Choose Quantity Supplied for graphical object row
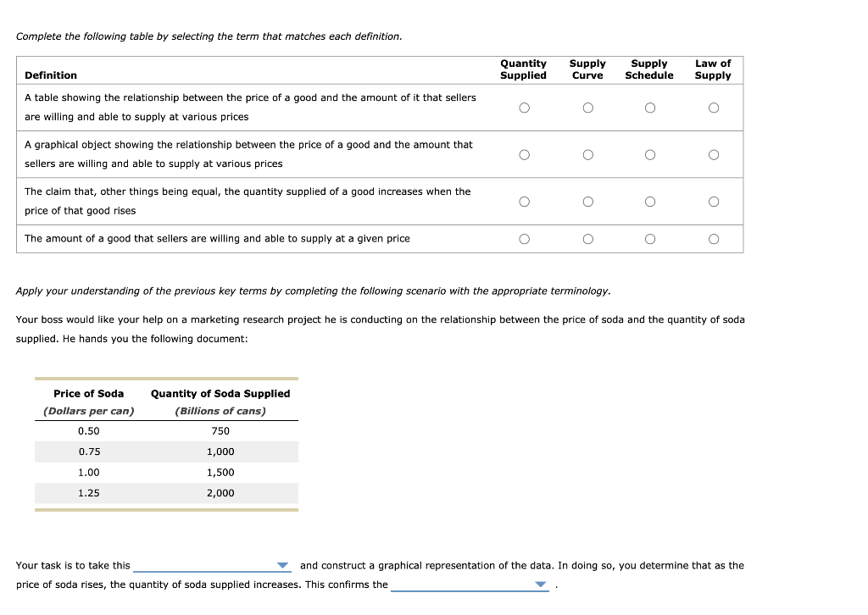The width and height of the screenshot is (868, 615). click(524, 155)
